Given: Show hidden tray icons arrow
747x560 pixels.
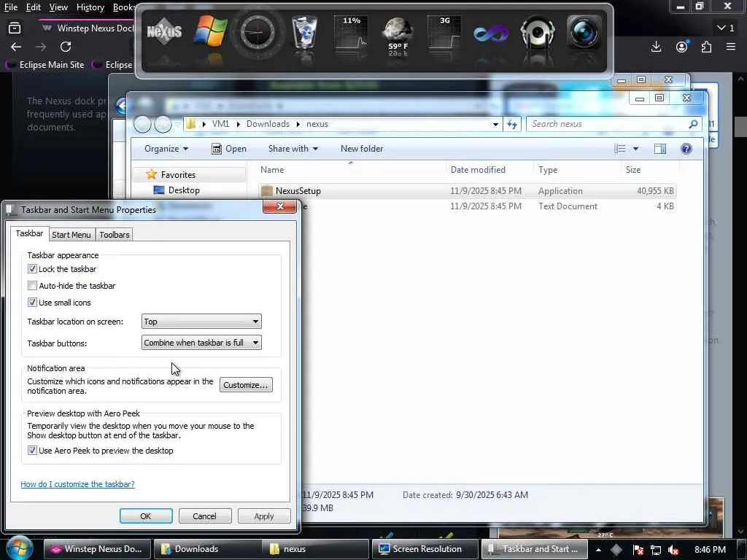Looking at the screenshot, I should click(x=598, y=550).
